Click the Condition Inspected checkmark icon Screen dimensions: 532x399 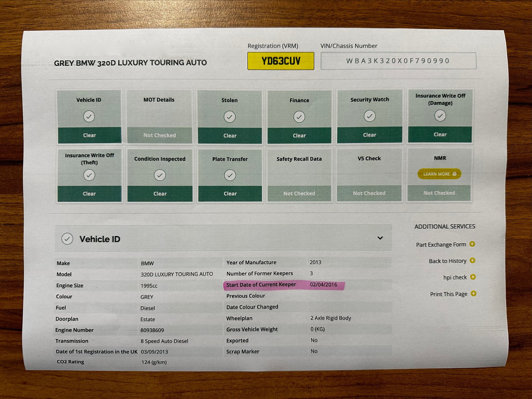(x=160, y=175)
